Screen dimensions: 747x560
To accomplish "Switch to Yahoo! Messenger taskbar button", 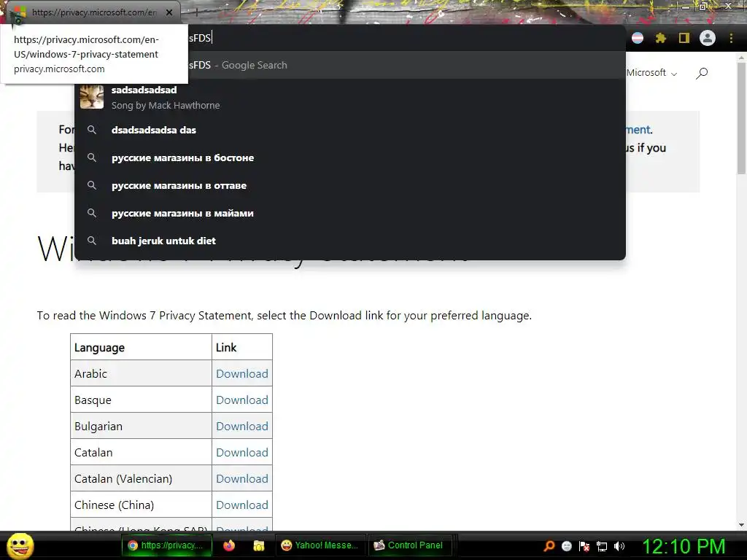I will pos(320,545).
